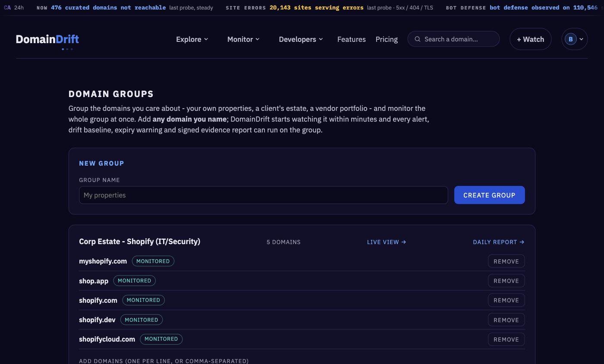
Task: Open Daily Report for Corp Estate group
Action: 499,242
